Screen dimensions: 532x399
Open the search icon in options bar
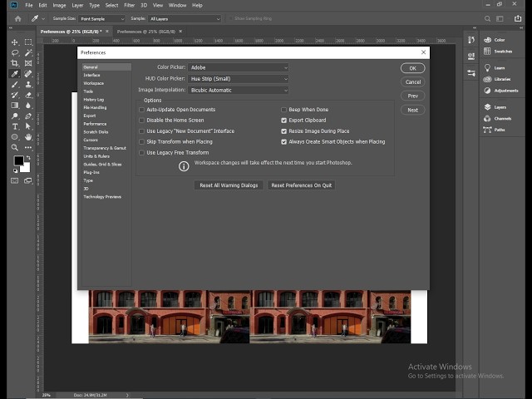[487, 18]
